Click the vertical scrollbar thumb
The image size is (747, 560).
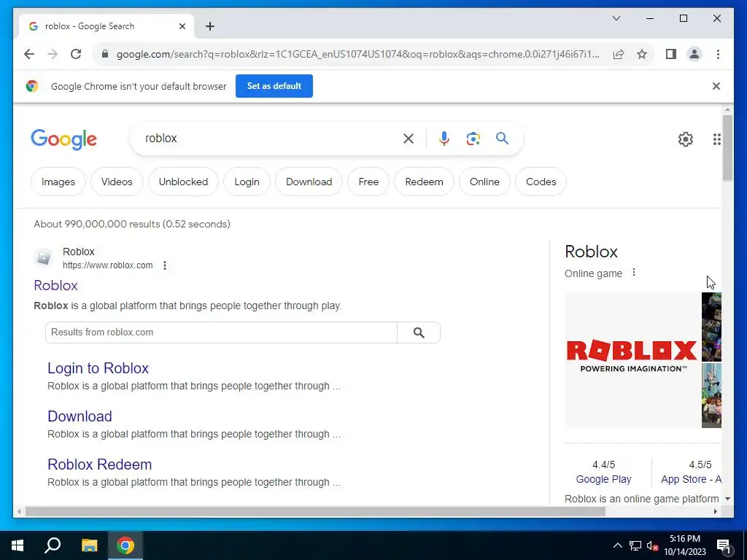coord(727,147)
